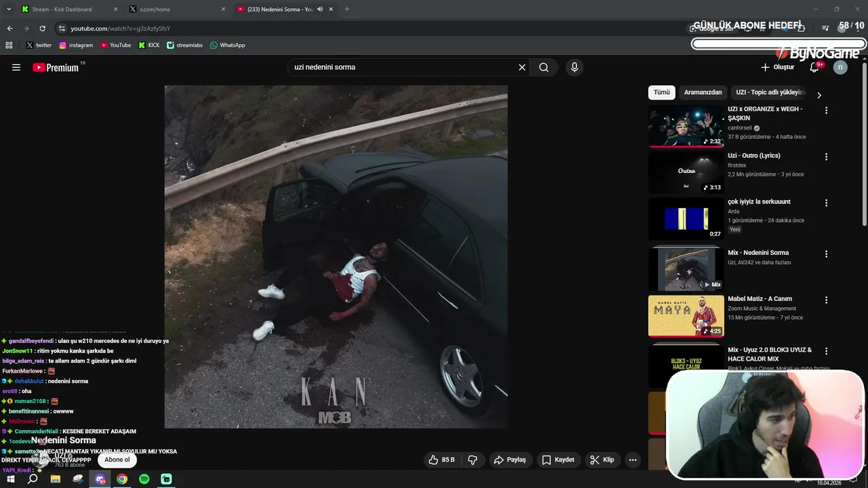
Task: Open account avatar menu
Action: tap(840, 67)
